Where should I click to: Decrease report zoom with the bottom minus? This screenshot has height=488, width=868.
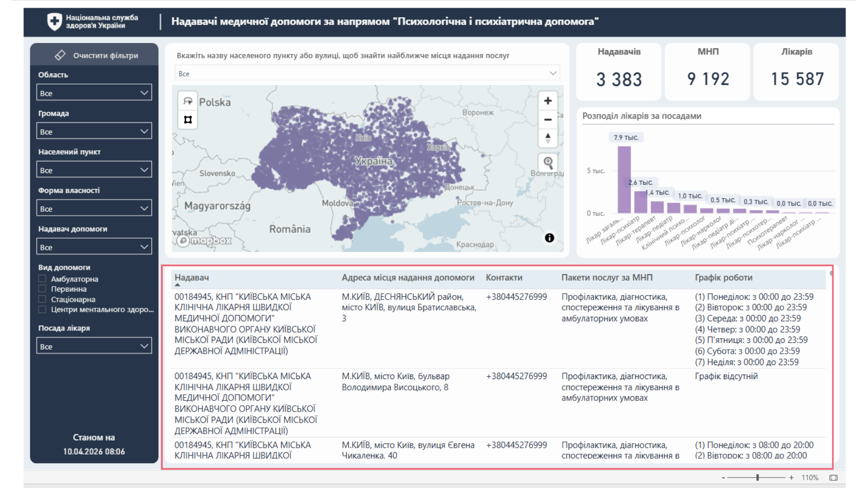pyautogui.click(x=723, y=478)
